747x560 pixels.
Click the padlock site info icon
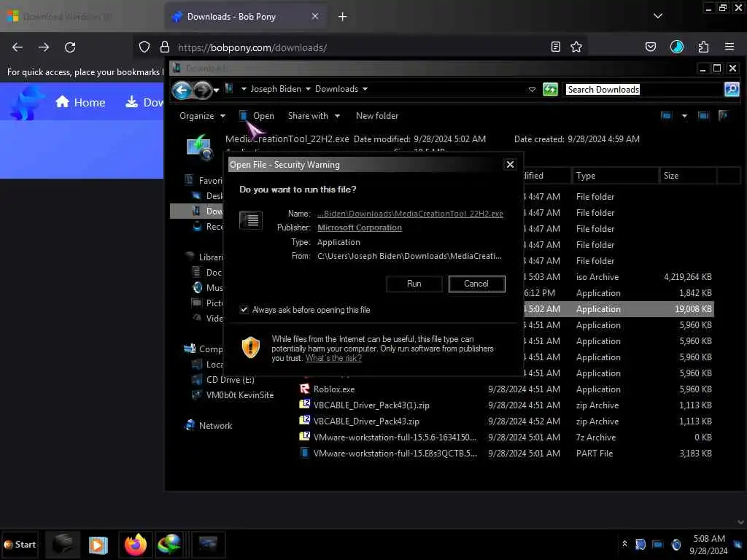165,47
